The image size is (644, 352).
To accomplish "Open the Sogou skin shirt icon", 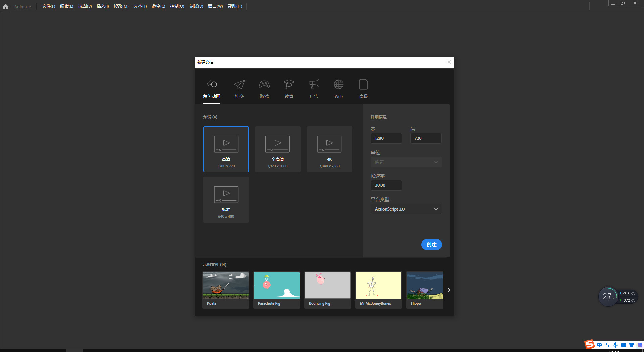I will pyautogui.click(x=632, y=345).
